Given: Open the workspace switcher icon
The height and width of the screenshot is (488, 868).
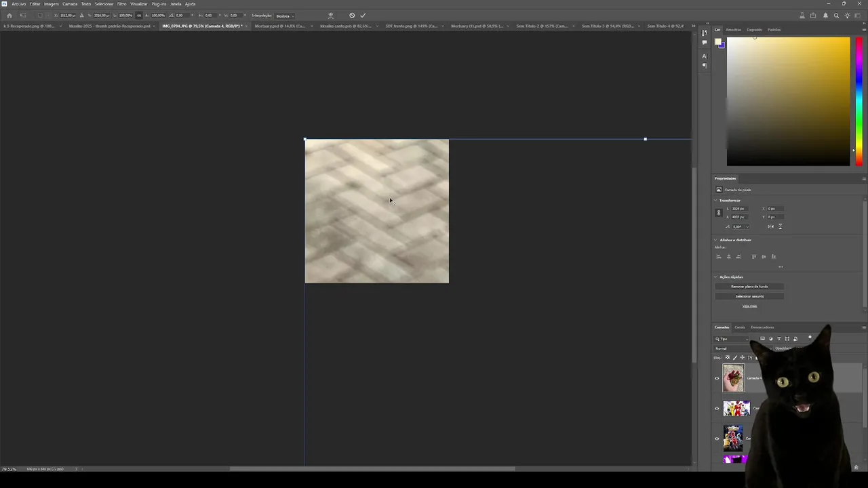Looking at the screenshot, I should point(859,16).
